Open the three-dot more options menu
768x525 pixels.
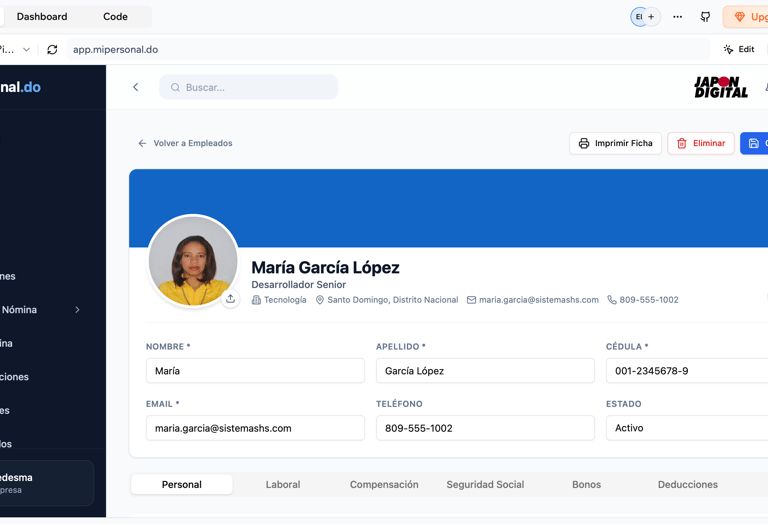click(x=677, y=17)
